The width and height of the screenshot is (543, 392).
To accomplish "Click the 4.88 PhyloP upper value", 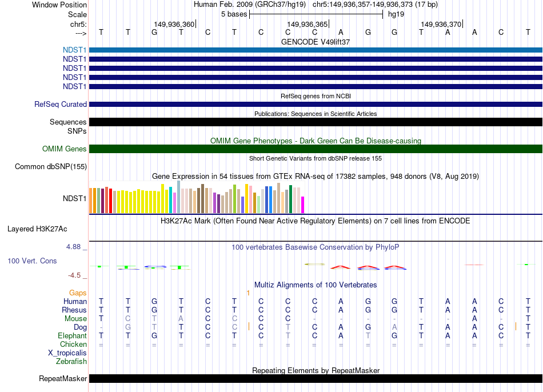I will (x=73, y=246).
